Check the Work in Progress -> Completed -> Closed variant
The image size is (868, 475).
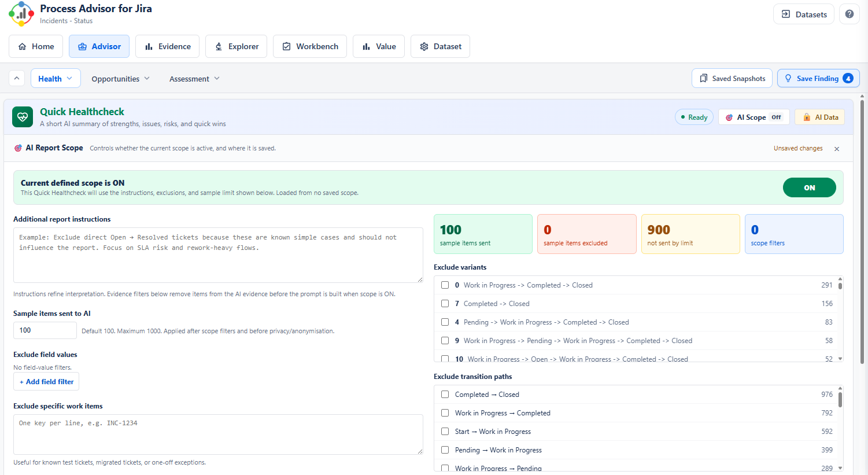pyautogui.click(x=445, y=285)
